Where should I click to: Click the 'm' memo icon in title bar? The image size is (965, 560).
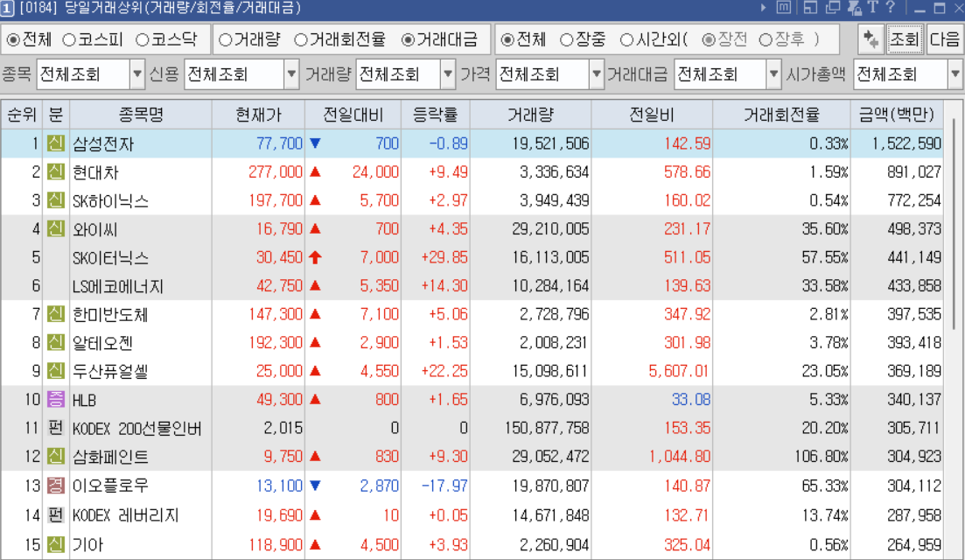coord(783,7)
